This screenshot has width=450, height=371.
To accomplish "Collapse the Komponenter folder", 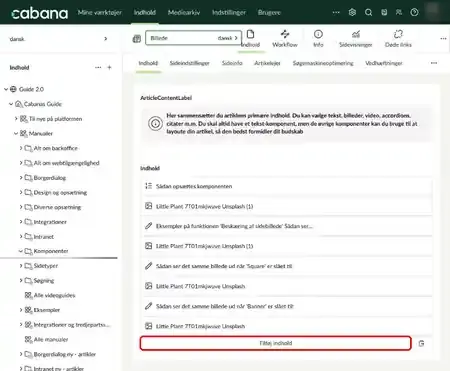I will pyautogui.click(x=21, y=251).
